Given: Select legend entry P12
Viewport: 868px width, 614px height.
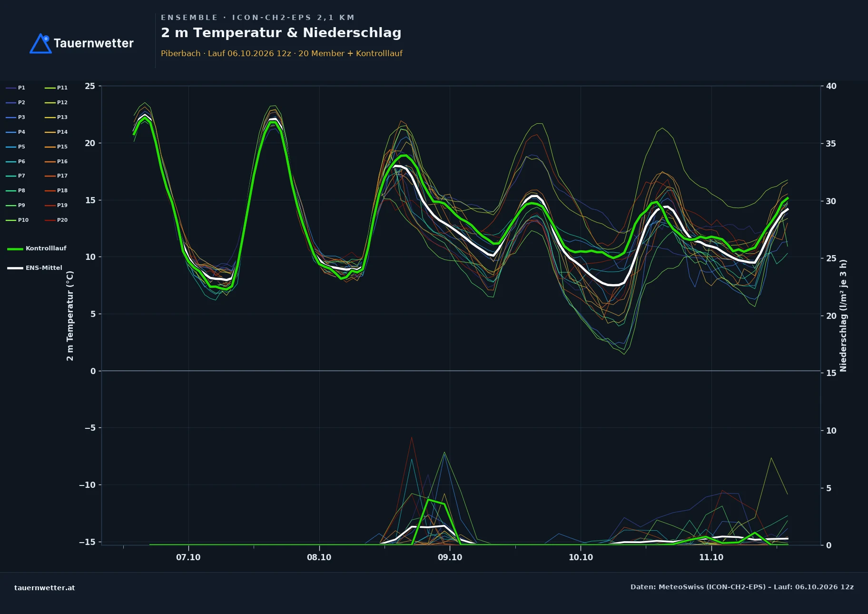Looking at the screenshot, I should click(56, 102).
